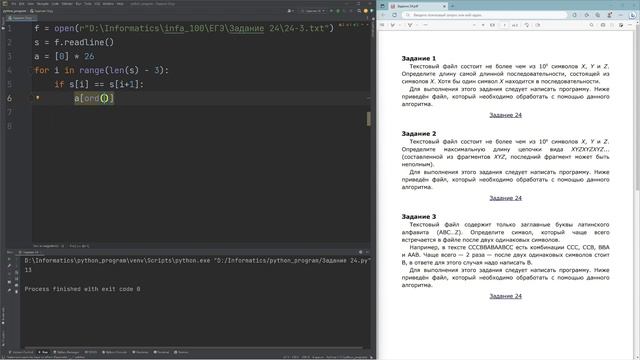Image resolution: width=640 pixels, height=360 pixels.
Task: Open the File menu in PyCharm
Action: (x=13, y=4)
